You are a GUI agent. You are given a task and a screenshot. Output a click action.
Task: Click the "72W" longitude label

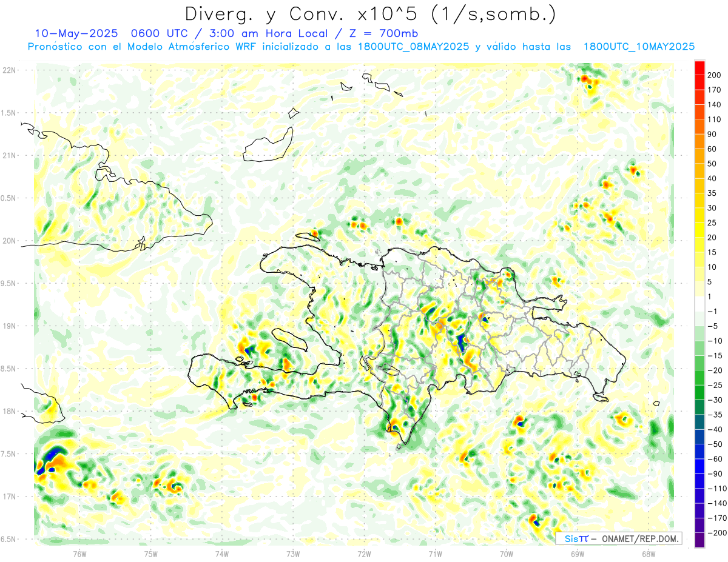[364, 554]
